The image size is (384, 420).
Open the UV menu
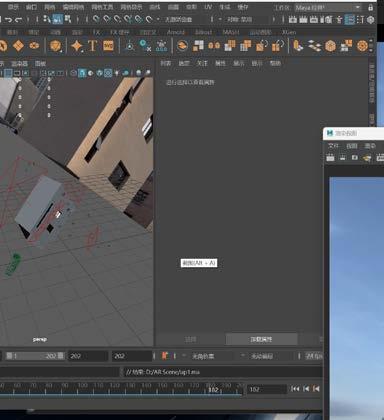(208, 7)
